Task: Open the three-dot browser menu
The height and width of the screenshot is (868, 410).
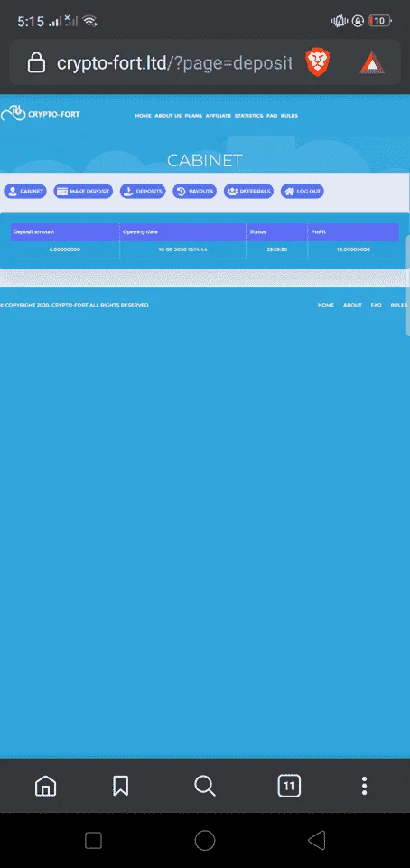Action: tap(364, 786)
